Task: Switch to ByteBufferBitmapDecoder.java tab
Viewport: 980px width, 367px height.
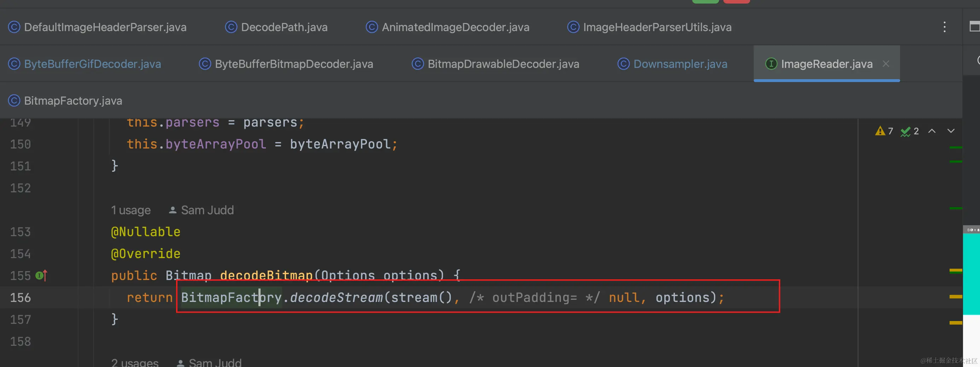Action: coord(286,64)
